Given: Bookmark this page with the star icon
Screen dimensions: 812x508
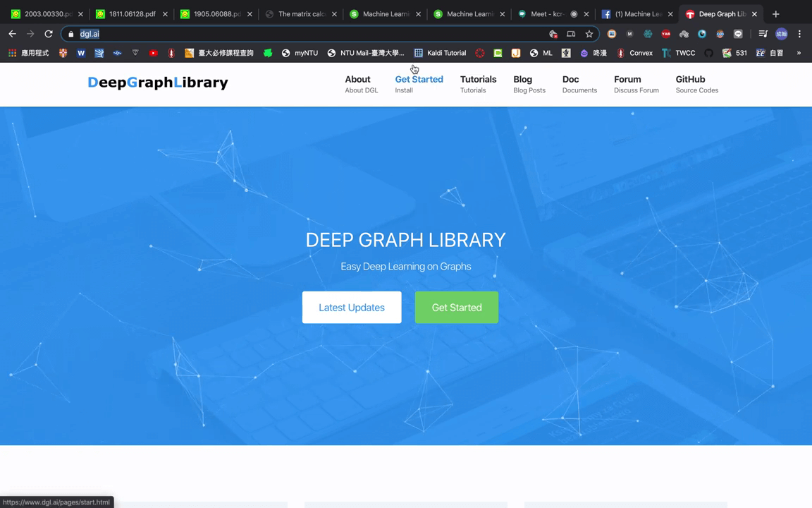Looking at the screenshot, I should point(589,34).
